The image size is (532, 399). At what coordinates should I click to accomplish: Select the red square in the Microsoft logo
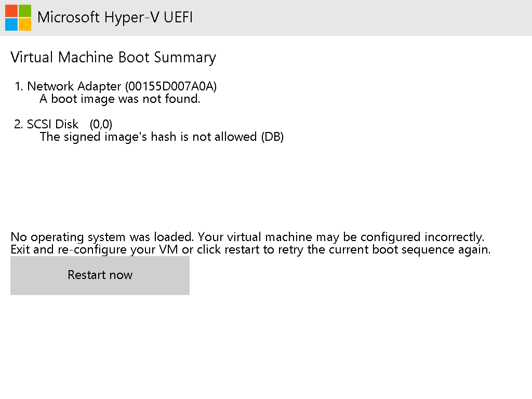(11, 10)
